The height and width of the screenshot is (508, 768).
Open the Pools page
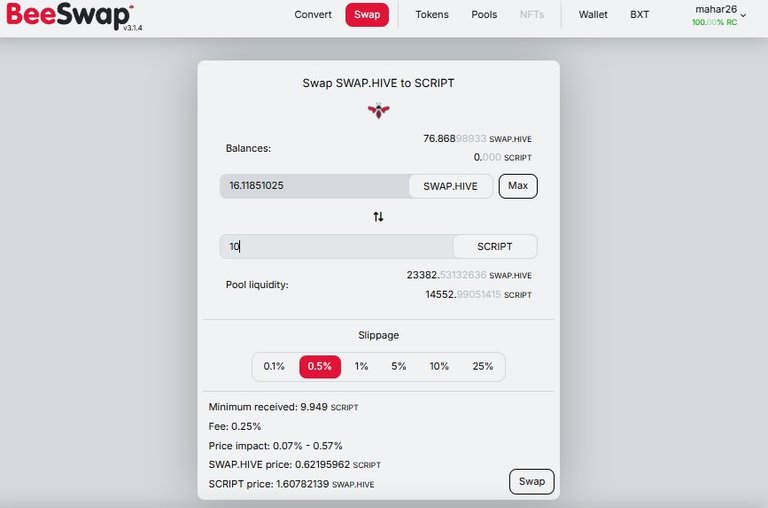484,15
